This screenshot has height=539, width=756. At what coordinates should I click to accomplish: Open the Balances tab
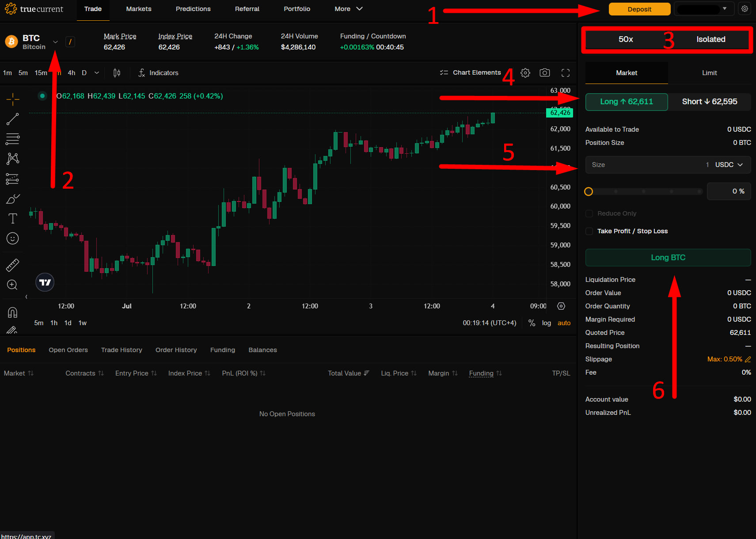coord(263,350)
